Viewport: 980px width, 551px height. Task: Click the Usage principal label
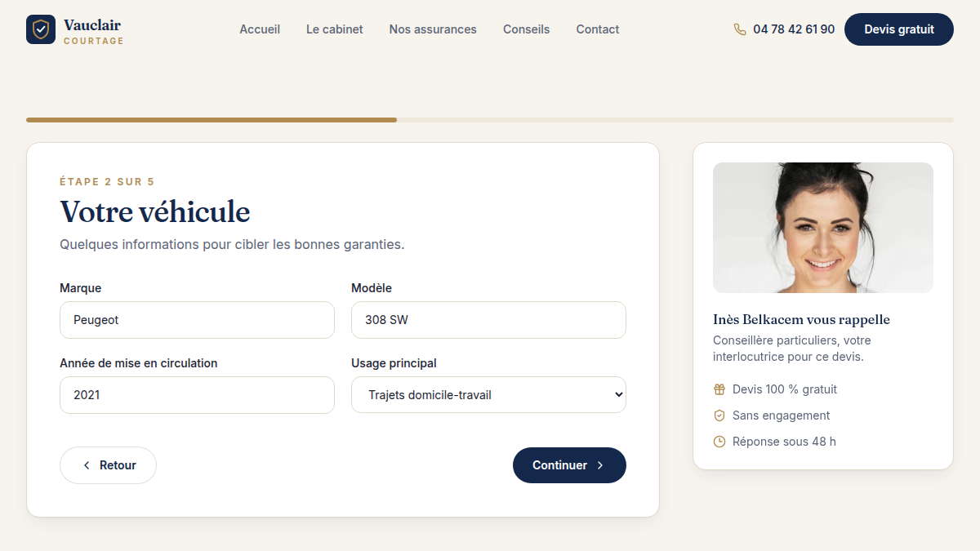[x=394, y=363]
